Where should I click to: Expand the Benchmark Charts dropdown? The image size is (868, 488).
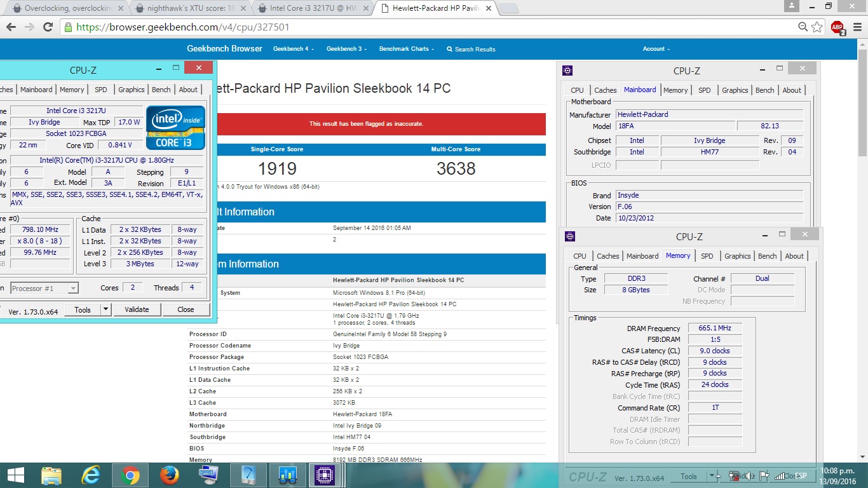click(407, 49)
